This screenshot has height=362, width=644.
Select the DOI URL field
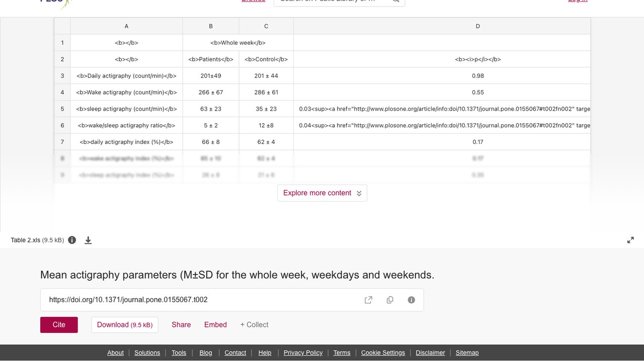232,300
